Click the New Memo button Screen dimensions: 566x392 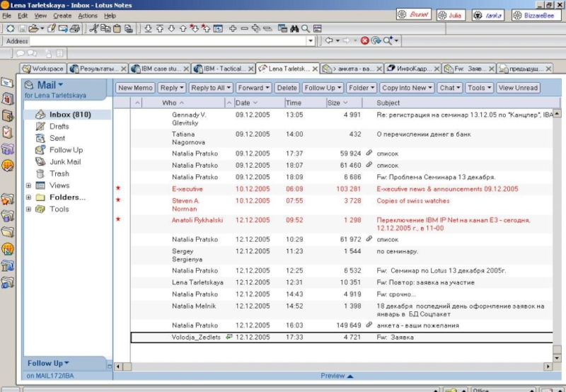point(135,88)
